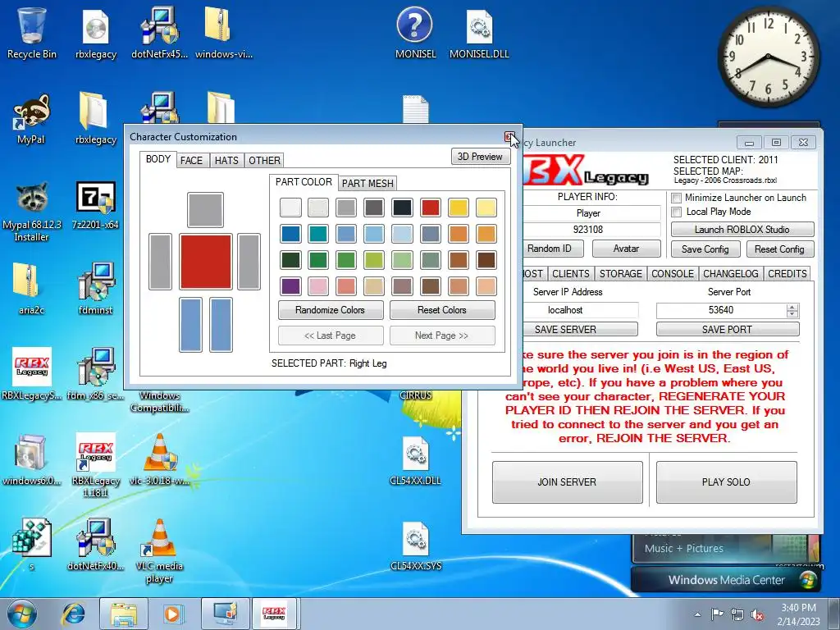
Task: Open the CL54XX.DLL file icon
Action: point(415,459)
